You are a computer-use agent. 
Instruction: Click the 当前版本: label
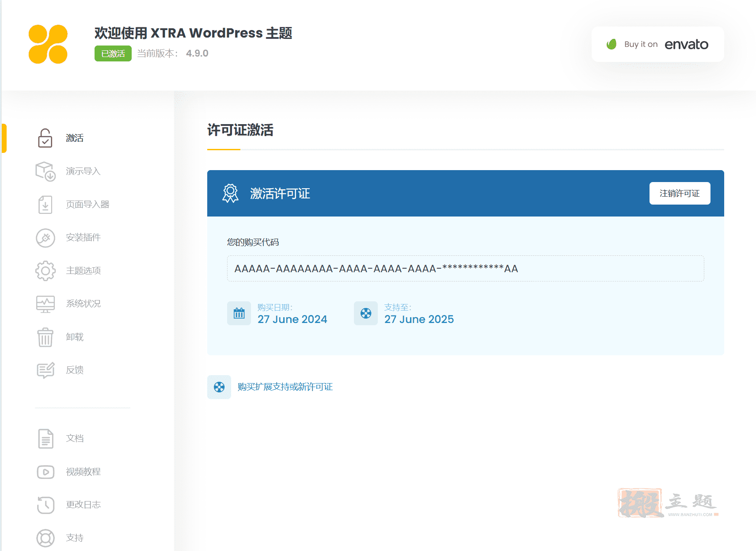coord(158,53)
